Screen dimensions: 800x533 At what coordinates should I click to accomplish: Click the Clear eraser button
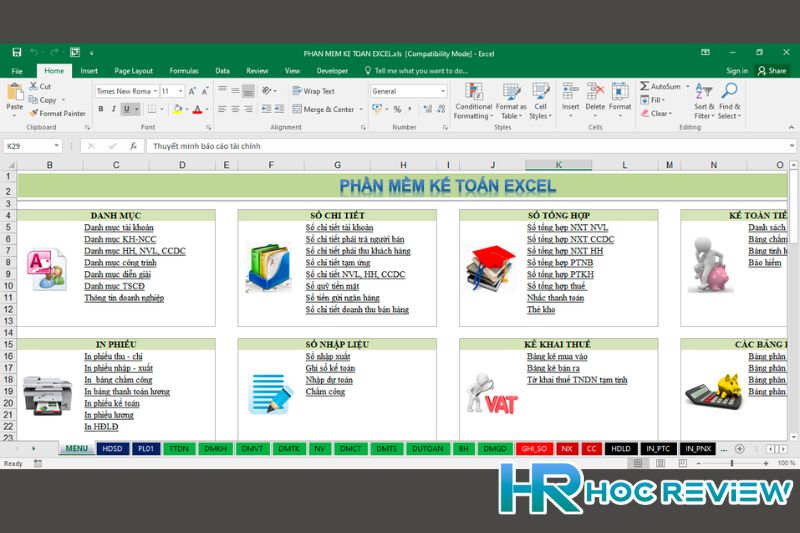tap(656, 113)
